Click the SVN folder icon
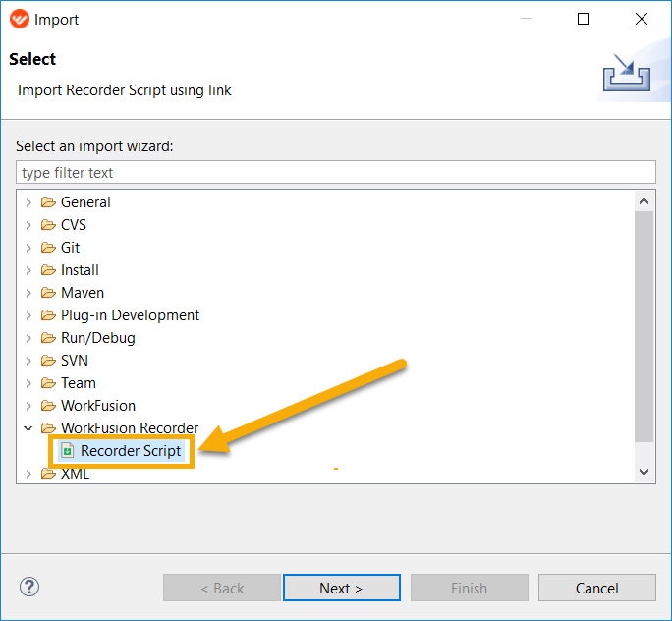This screenshot has height=621, width=672. (x=48, y=361)
